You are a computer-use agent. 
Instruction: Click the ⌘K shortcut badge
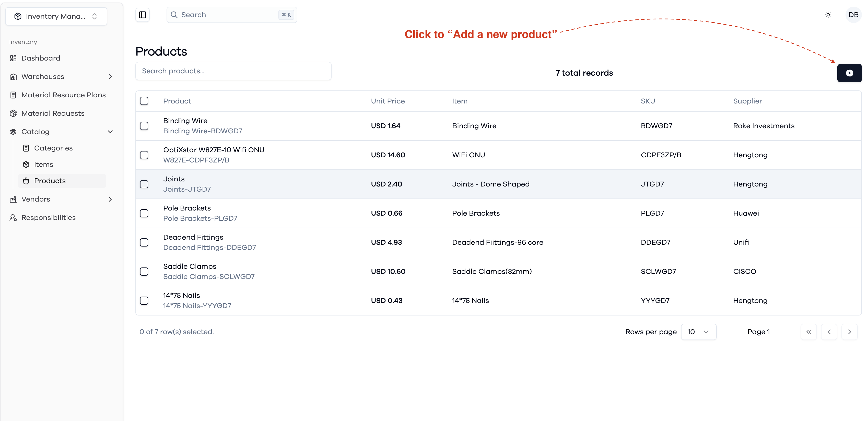[286, 15]
